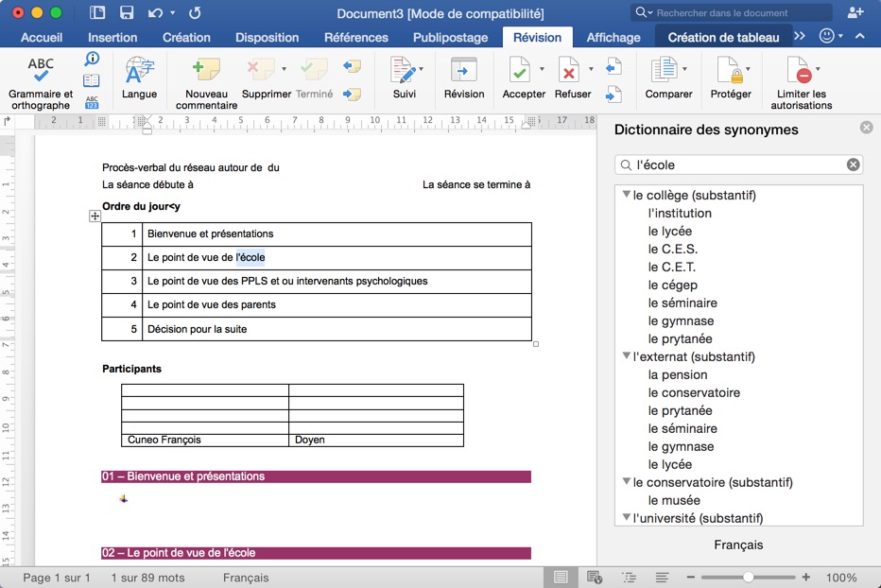Switch to the Accueil tab
Viewport: 881px width, 588px height.
pos(42,37)
